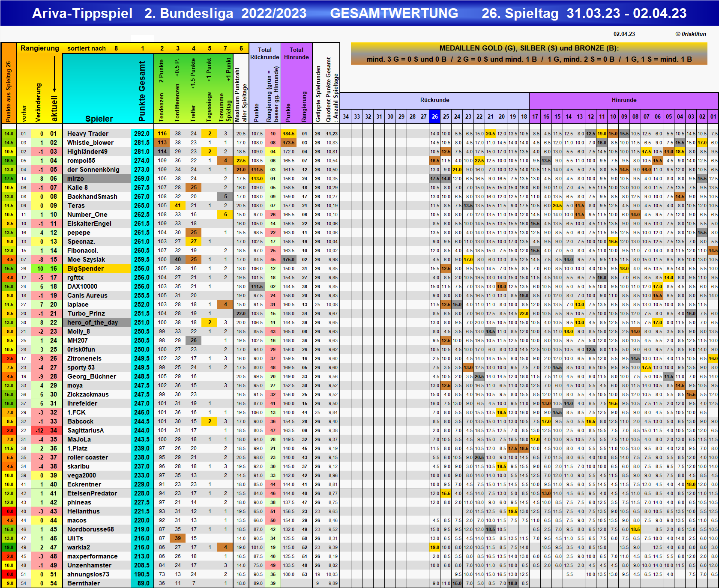The width and height of the screenshot is (719, 588).
Task: Select the date 02.04.23 below title
Action: point(624,34)
